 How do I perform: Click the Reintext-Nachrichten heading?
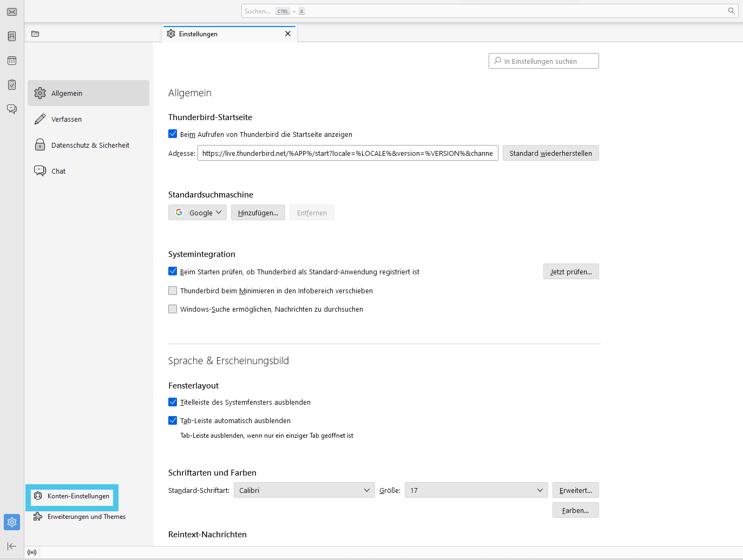pyautogui.click(x=207, y=535)
